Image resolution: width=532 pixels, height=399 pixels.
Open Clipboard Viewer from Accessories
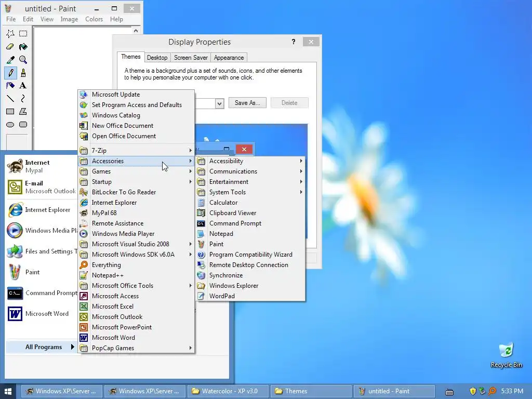250,212
